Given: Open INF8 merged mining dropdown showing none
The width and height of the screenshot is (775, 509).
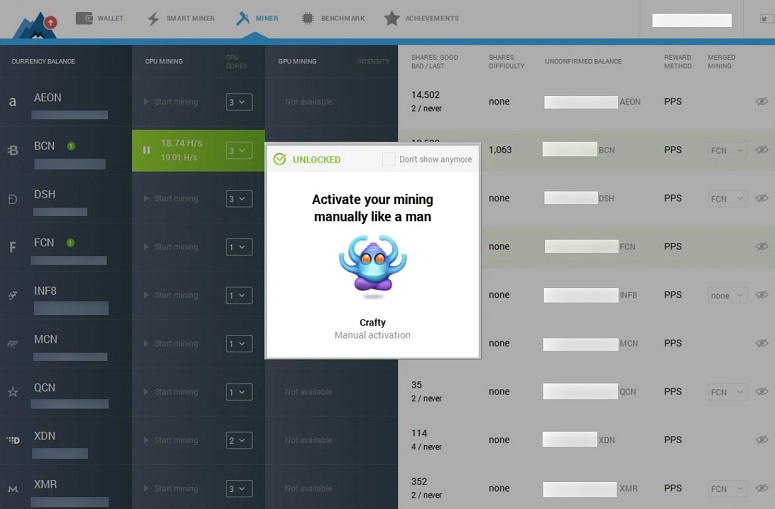Looking at the screenshot, I should (727, 296).
